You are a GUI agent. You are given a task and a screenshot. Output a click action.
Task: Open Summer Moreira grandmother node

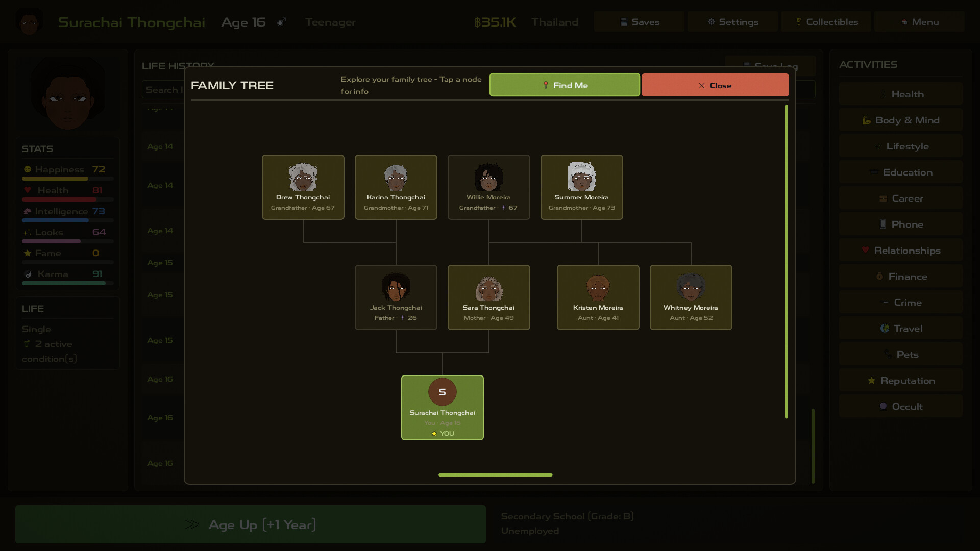coord(582,187)
